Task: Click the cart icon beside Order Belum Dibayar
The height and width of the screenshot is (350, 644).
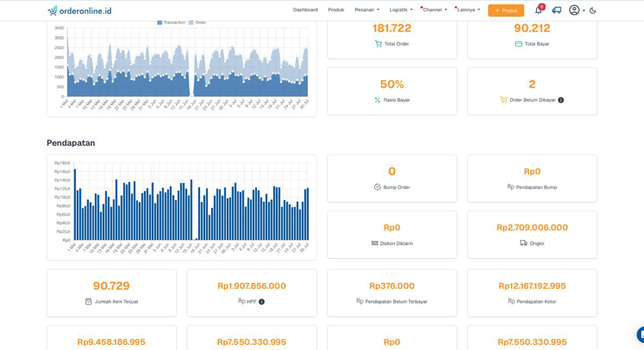Action: pyautogui.click(x=503, y=100)
